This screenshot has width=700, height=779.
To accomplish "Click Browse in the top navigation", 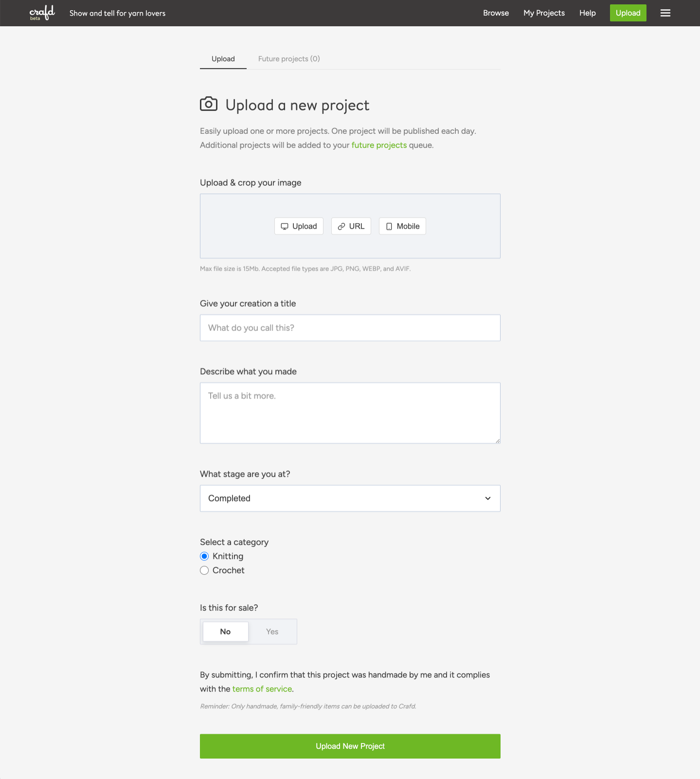I will click(x=496, y=13).
